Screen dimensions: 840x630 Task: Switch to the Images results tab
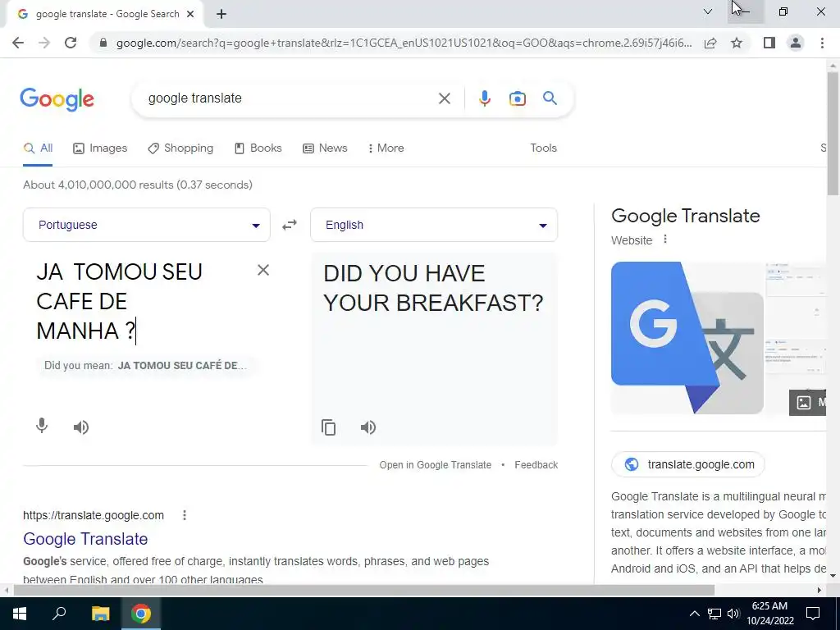[x=100, y=148]
